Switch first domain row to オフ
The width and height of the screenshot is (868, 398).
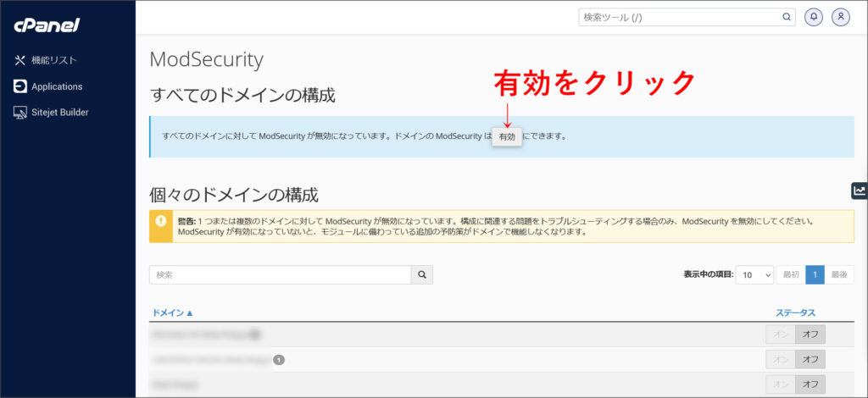point(810,334)
